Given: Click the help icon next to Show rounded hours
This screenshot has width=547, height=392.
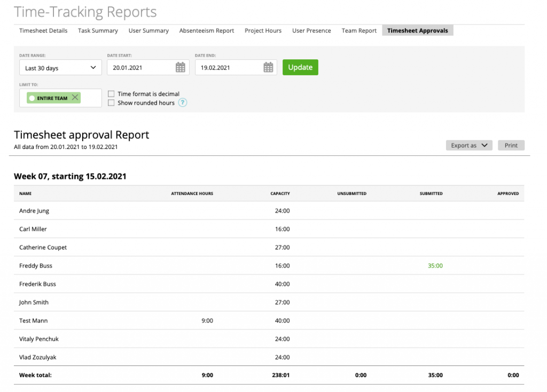Looking at the screenshot, I should click(182, 103).
